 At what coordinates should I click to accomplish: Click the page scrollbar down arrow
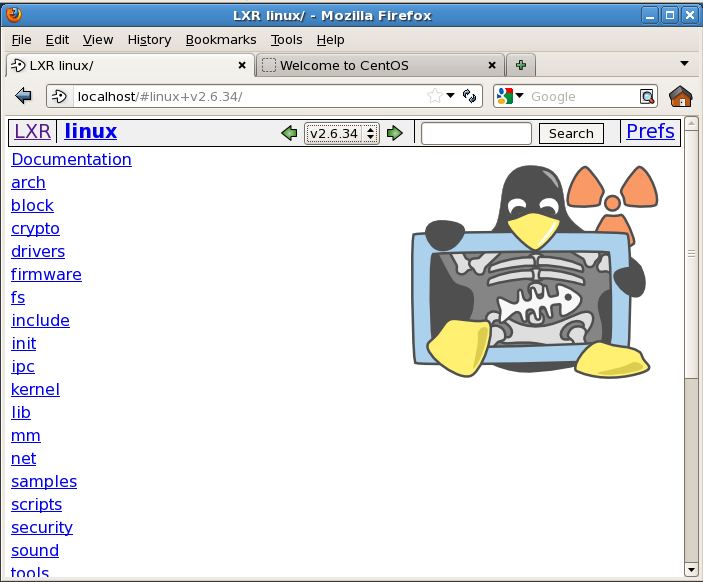coord(692,570)
